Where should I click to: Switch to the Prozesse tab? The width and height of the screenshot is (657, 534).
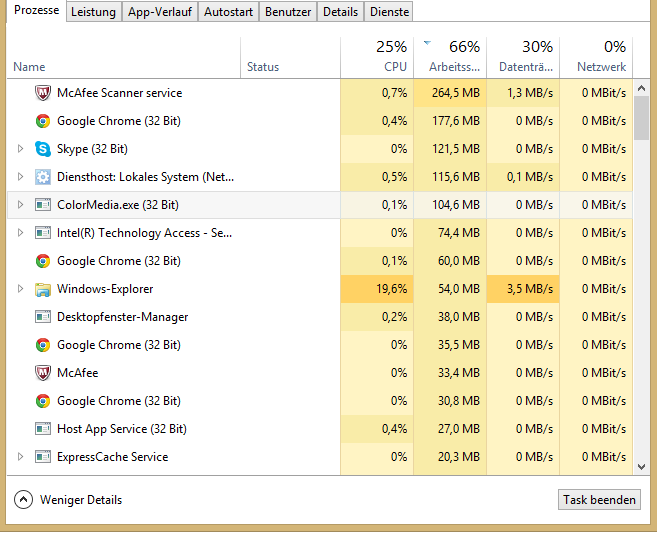pyautogui.click(x=36, y=10)
